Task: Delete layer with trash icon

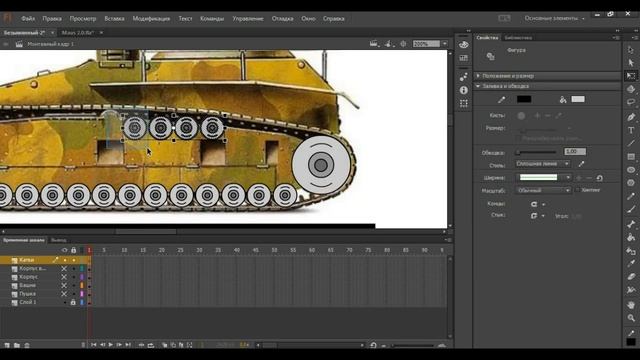Action: coord(27,345)
